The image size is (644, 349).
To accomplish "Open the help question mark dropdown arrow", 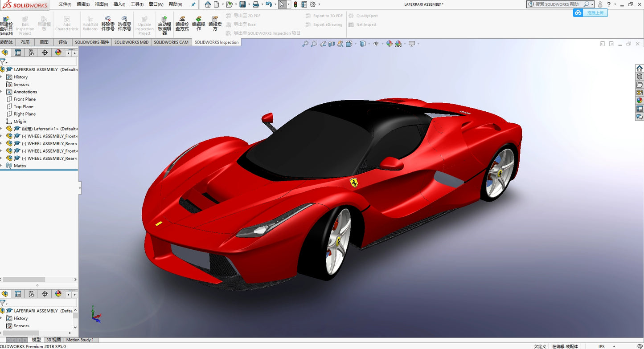I will (x=615, y=4).
